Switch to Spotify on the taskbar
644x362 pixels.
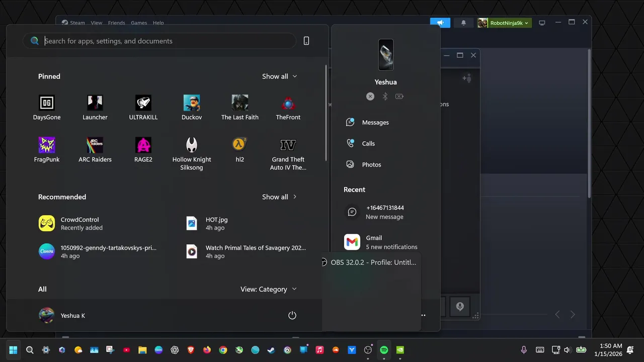tap(384, 350)
